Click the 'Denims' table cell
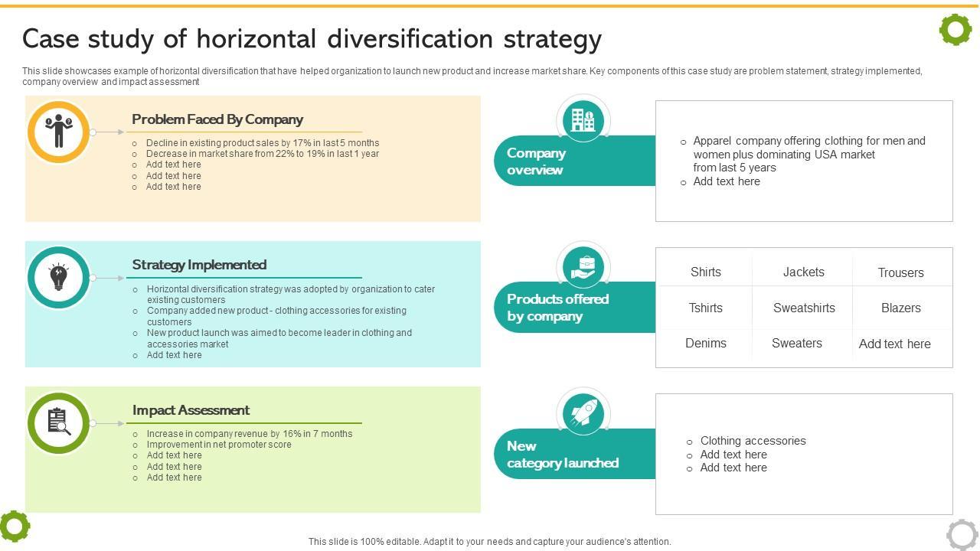Viewport: 980px width, 551px height. pos(706,343)
